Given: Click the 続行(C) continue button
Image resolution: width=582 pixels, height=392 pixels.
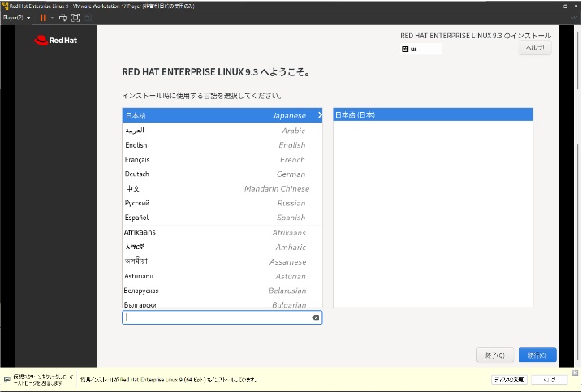Looking at the screenshot, I should point(537,355).
